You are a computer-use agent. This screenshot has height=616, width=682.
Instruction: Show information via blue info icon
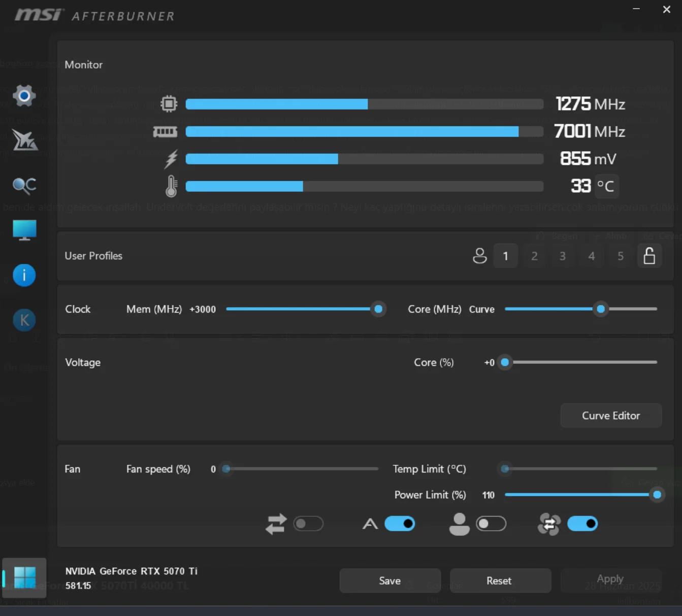(x=24, y=275)
